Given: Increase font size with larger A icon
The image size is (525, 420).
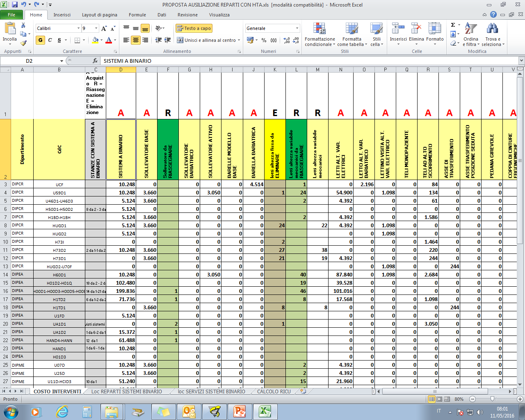Looking at the screenshot, I should click(104, 28).
